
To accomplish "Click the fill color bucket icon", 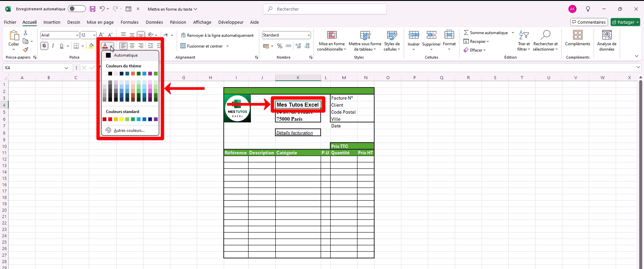I will (91, 46).
